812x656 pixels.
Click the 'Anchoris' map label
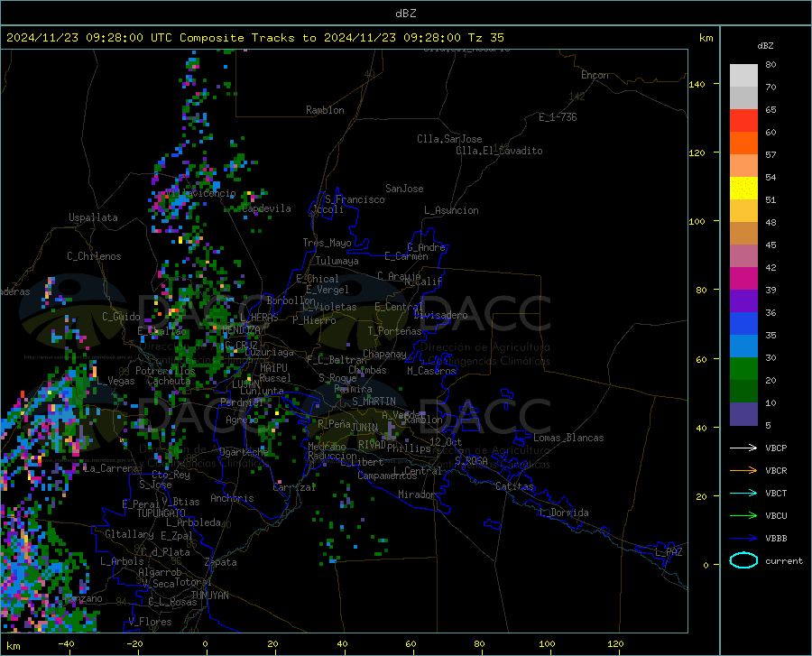[232, 498]
